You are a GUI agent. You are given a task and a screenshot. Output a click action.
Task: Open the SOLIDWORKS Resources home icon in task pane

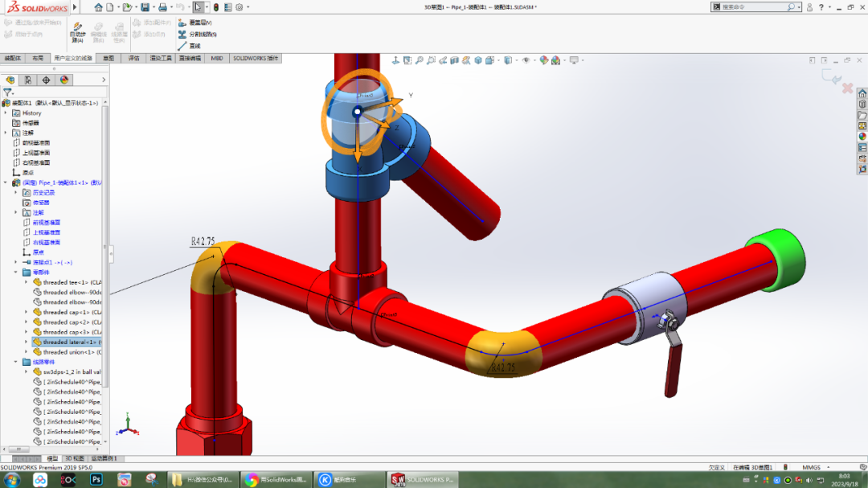tap(862, 93)
